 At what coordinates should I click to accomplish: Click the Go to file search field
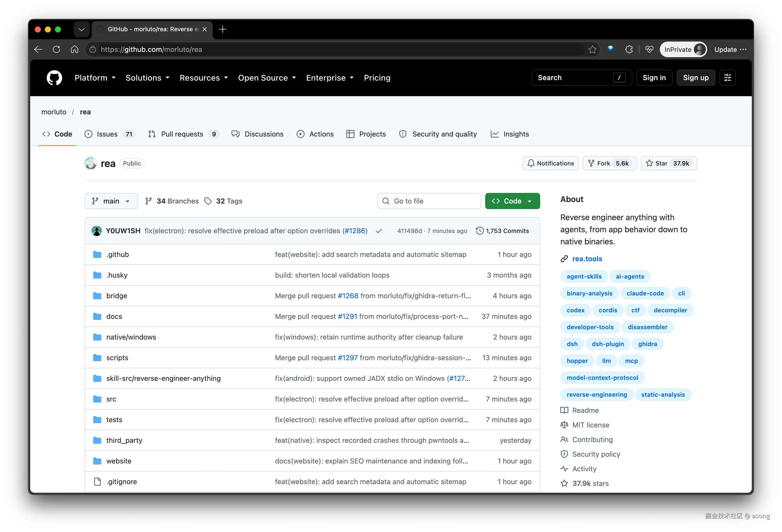click(x=429, y=201)
